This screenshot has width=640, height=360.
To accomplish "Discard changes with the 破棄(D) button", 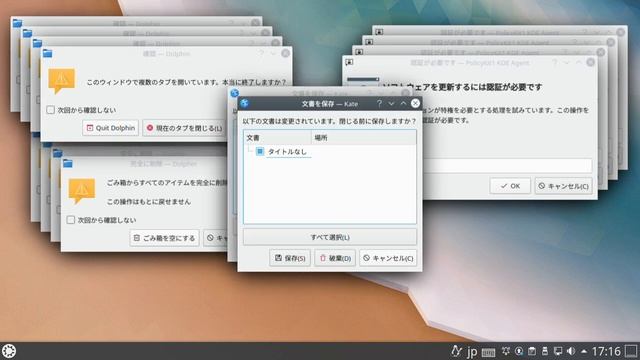I will point(335,258).
